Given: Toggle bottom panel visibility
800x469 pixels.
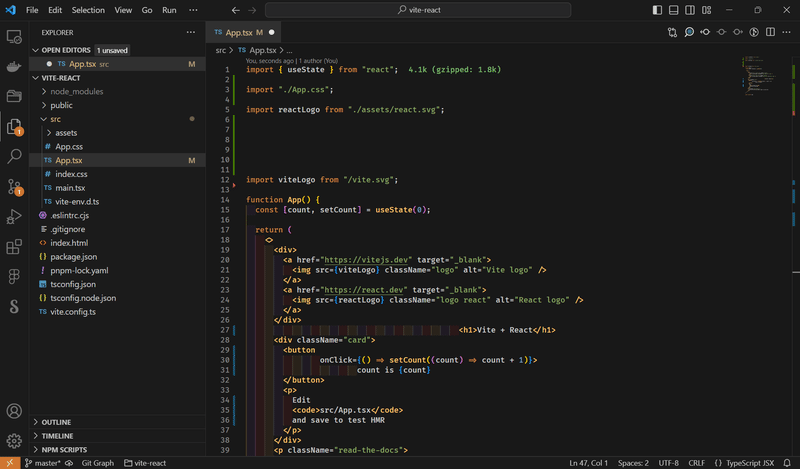Looking at the screenshot, I should [673, 10].
